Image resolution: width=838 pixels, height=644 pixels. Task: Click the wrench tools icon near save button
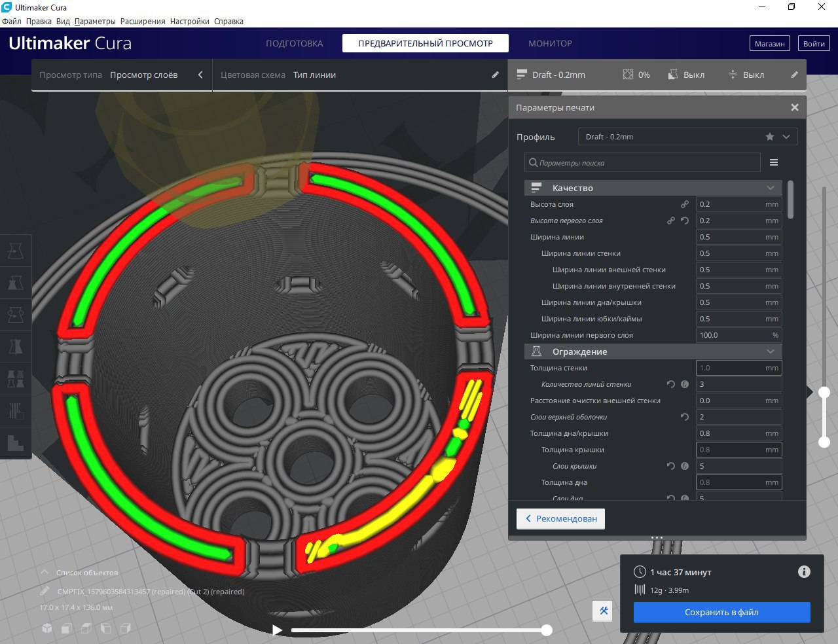click(x=604, y=611)
